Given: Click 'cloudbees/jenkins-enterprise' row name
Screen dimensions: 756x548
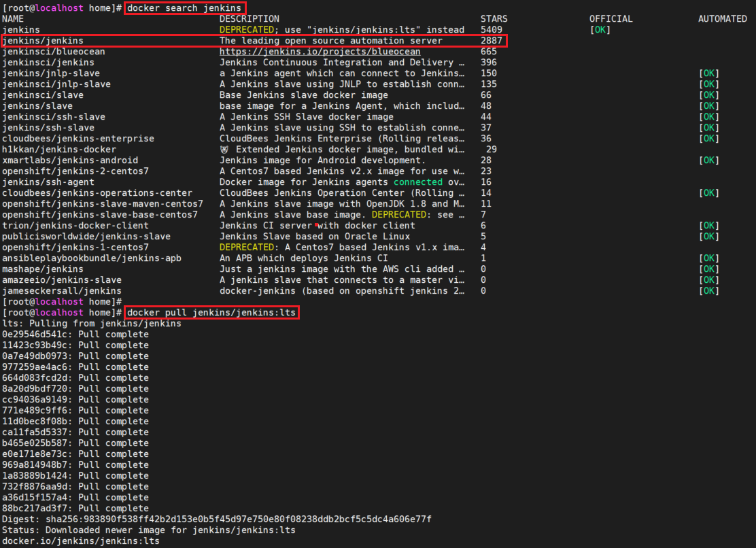Looking at the screenshot, I should pos(78,138).
